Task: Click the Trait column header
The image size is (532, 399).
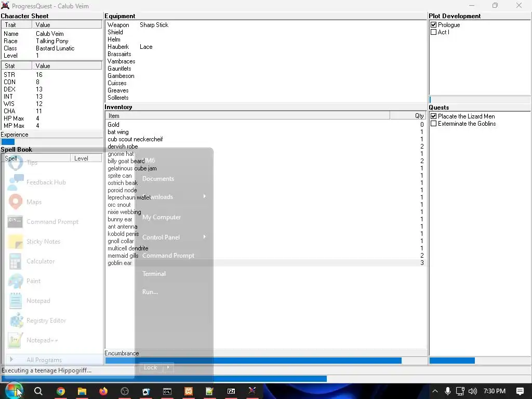Action: (17, 25)
